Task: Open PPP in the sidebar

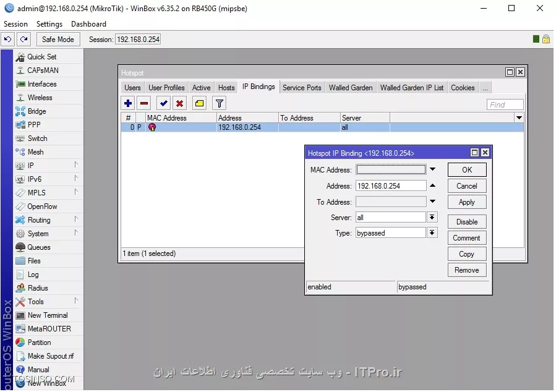Action: tap(48, 125)
